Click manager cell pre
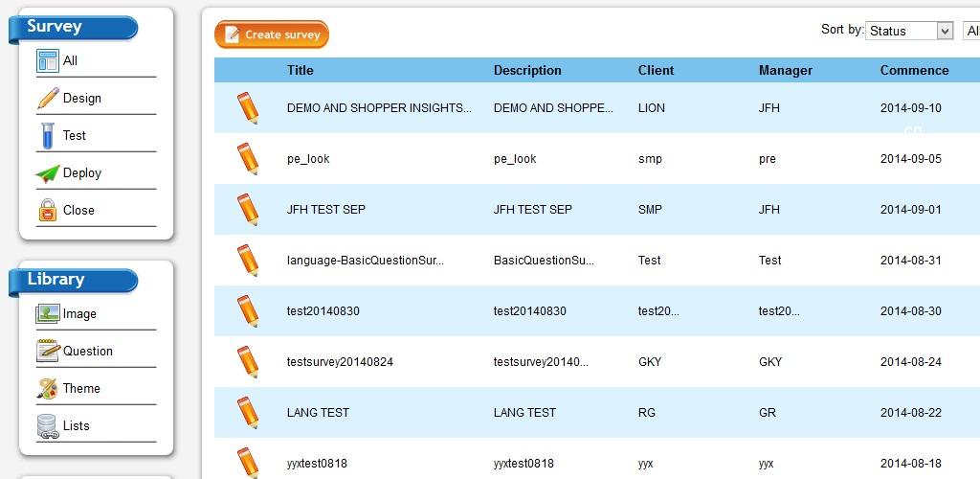980x479 pixels. pyautogui.click(x=768, y=159)
